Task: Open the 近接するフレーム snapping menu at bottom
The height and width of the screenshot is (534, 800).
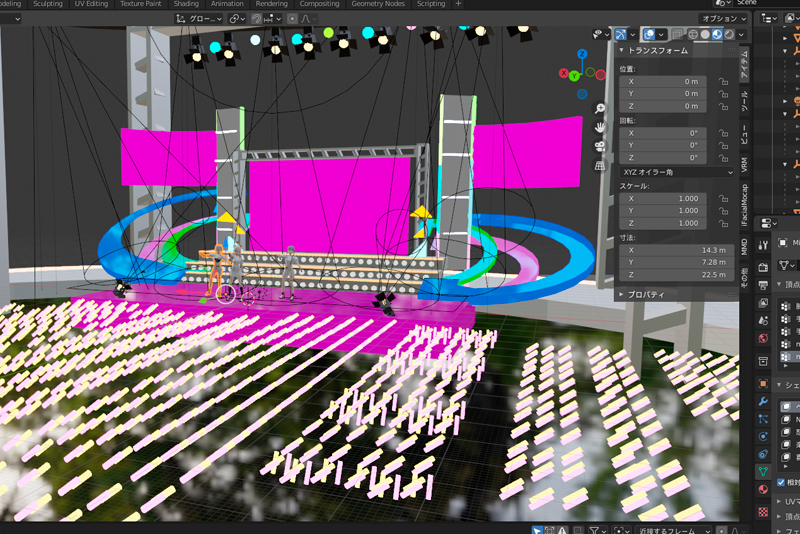Action: tap(672, 530)
